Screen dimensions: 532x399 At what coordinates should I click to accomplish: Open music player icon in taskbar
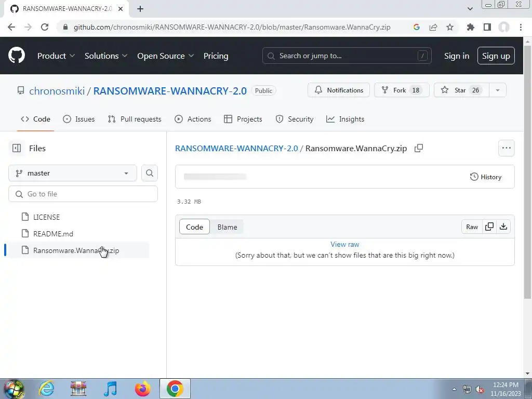(111, 389)
